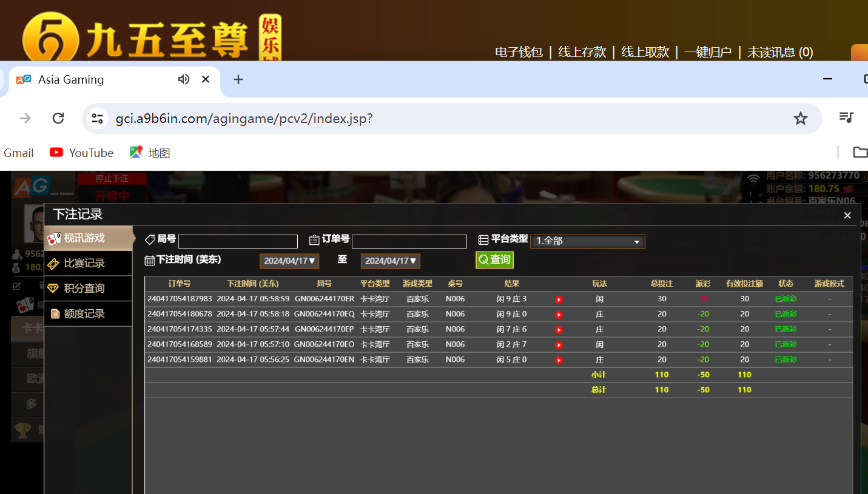Screen dimensions: 868x494
Task: Click the 游戏模式 column header
Action: click(829, 284)
